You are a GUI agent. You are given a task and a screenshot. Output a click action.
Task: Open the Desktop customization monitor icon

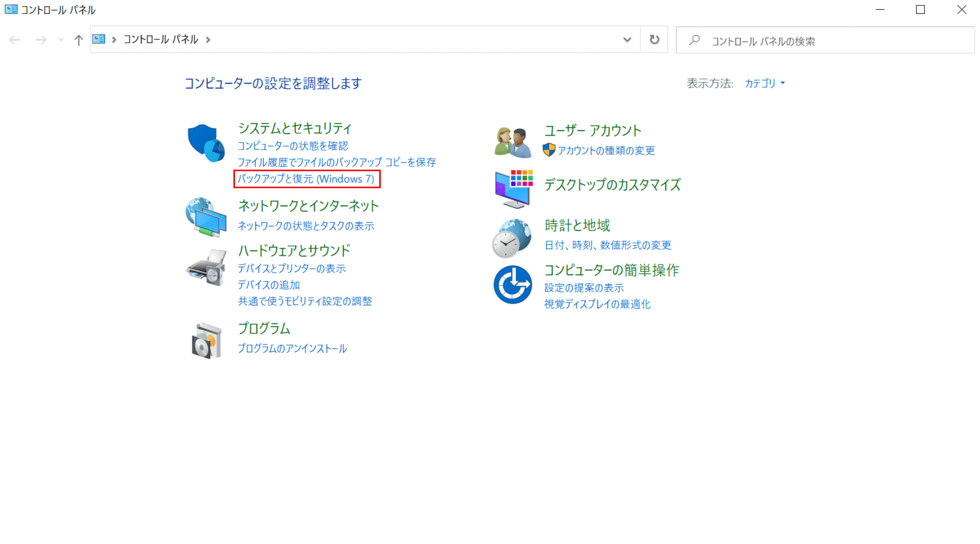513,189
